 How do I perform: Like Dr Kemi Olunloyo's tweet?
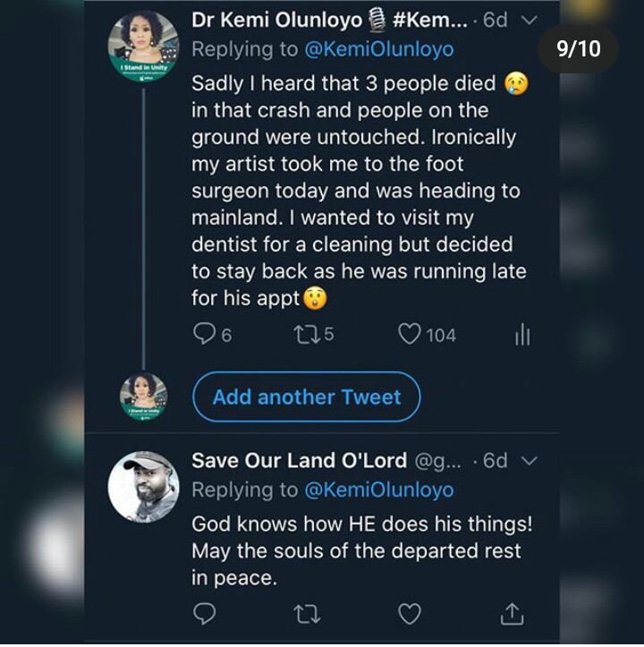(x=410, y=335)
